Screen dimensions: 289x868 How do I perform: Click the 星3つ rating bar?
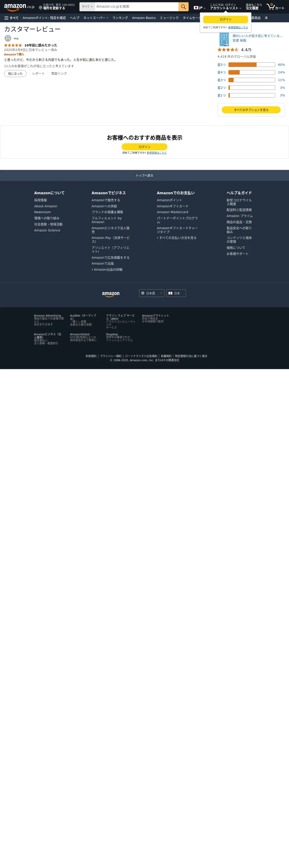pyautogui.click(x=252, y=80)
